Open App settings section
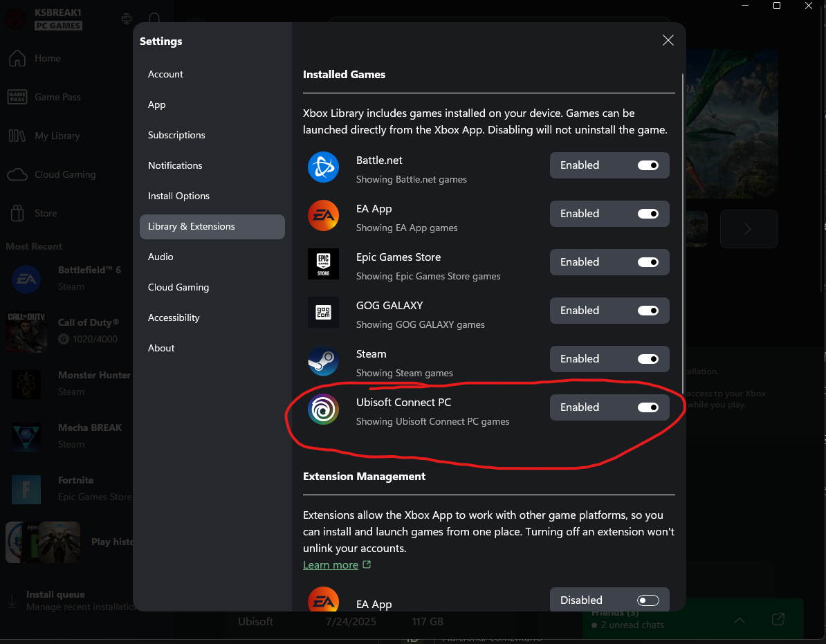 (x=212, y=104)
